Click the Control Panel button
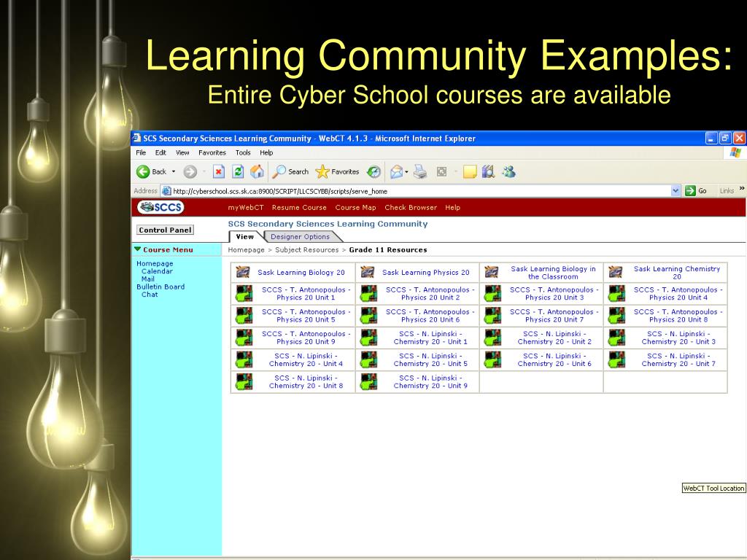Screen dimensions: 747x560 tap(166, 230)
